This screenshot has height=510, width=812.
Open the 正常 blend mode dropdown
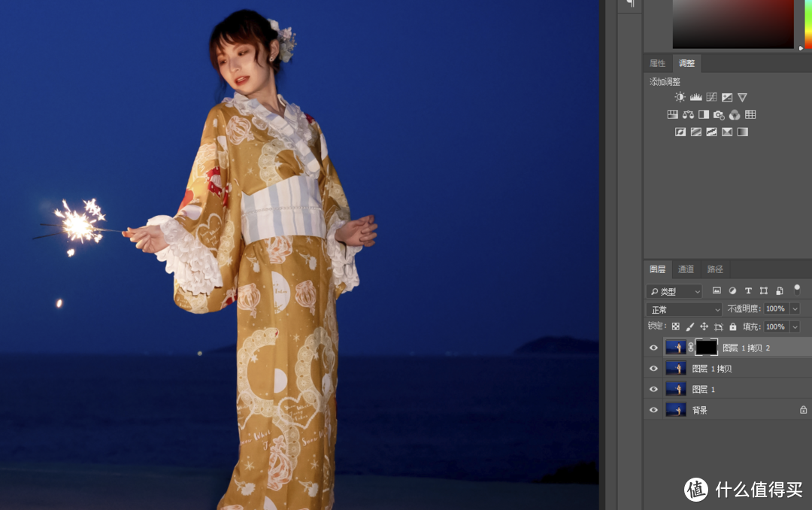684,309
